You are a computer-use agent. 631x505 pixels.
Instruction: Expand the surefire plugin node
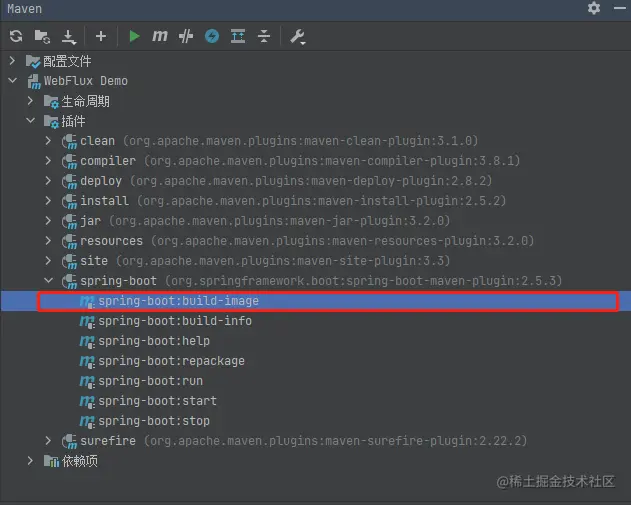(48, 441)
